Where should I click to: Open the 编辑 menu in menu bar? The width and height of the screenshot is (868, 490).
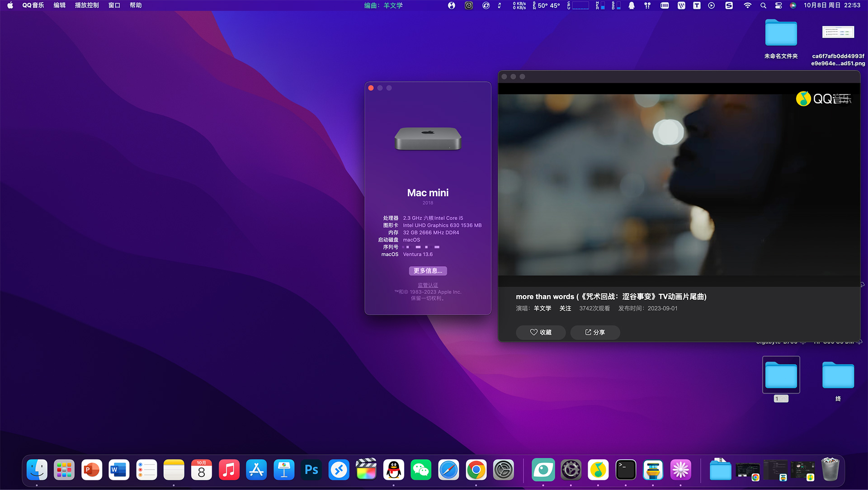click(59, 5)
